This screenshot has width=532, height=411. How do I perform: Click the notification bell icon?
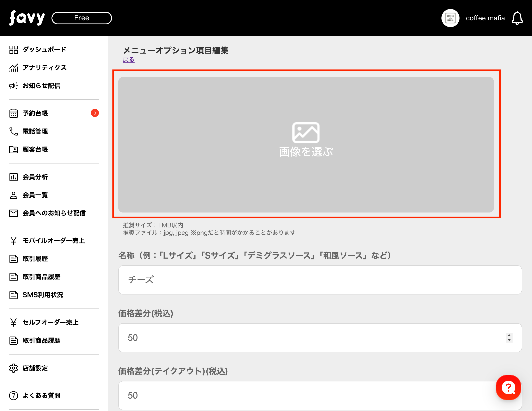(x=517, y=18)
